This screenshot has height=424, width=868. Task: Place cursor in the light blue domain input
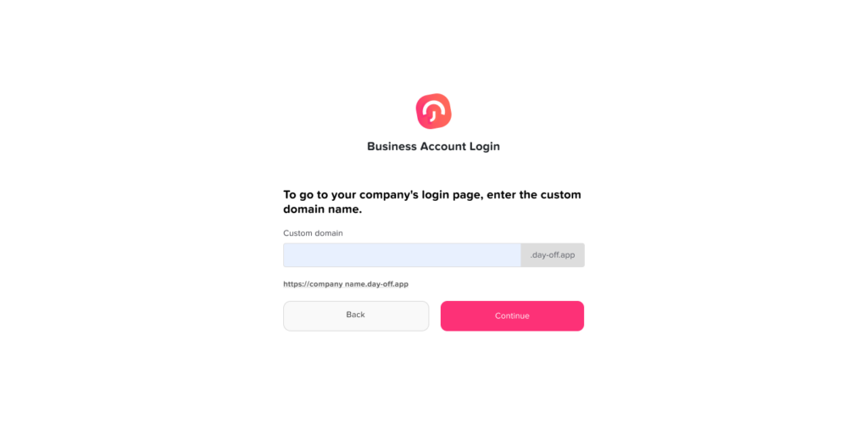402,255
